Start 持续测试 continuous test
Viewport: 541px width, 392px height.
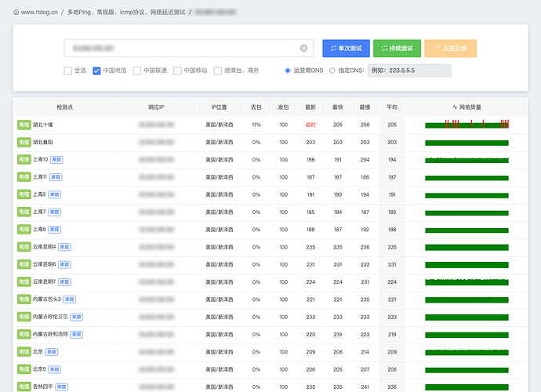[397, 49]
